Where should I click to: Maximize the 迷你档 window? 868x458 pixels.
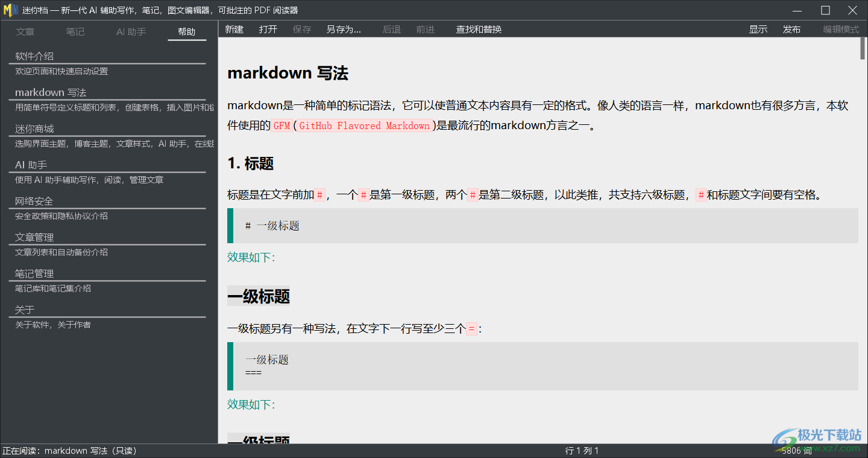825,10
